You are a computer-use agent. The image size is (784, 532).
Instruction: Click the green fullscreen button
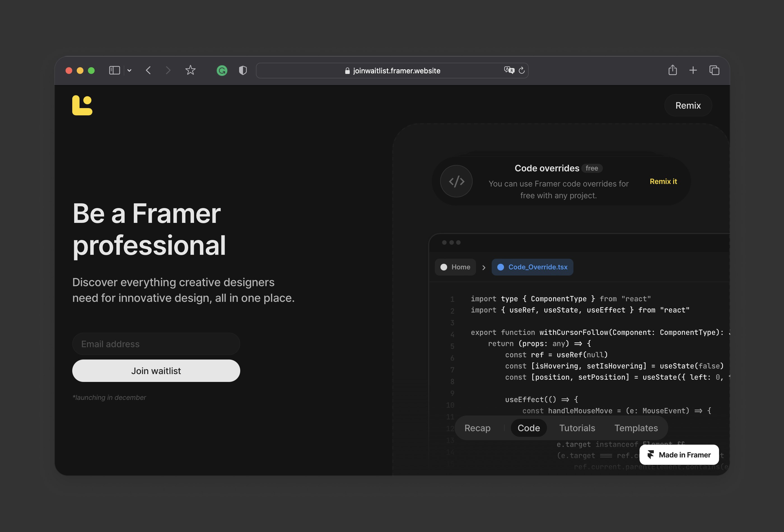coord(91,71)
